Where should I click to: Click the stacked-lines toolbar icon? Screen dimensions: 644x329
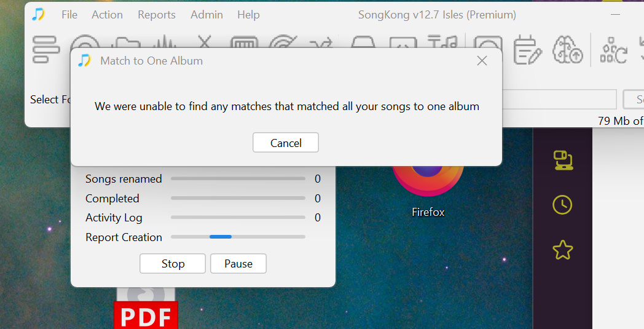click(x=46, y=50)
